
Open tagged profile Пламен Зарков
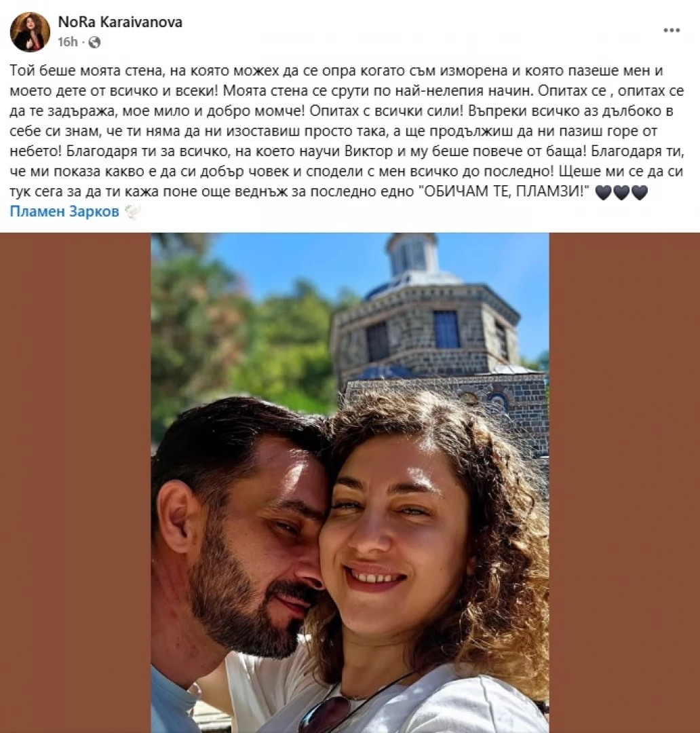(64, 211)
